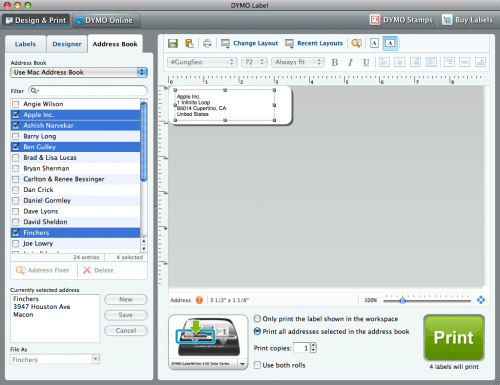The width and height of the screenshot is (500, 385).
Task: Switch to DYMO Online view
Action: (106, 20)
